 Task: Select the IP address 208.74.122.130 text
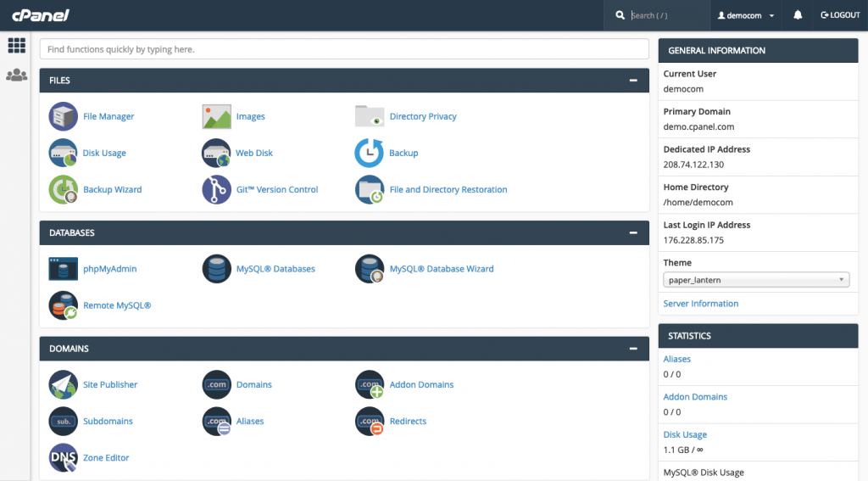[x=693, y=165]
